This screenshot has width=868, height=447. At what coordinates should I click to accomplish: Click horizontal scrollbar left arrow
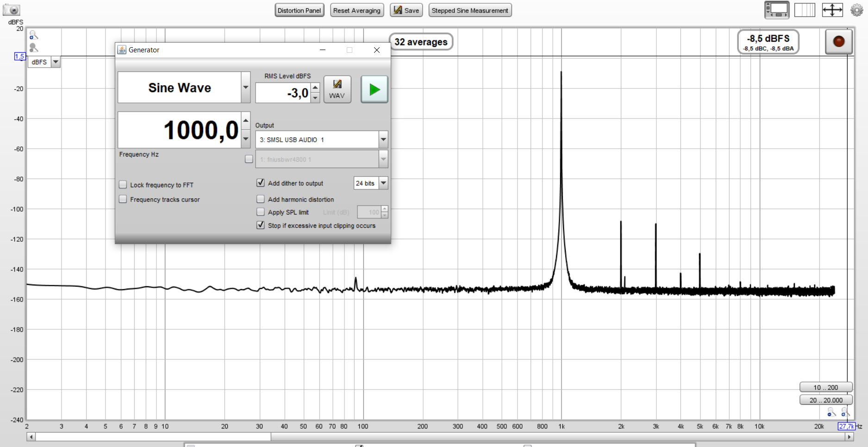31,437
